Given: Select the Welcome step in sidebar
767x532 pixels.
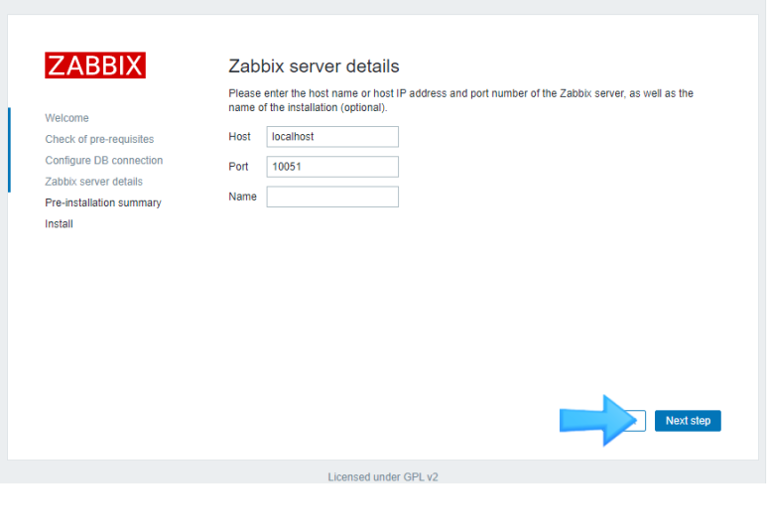Looking at the screenshot, I should coord(67,118).
